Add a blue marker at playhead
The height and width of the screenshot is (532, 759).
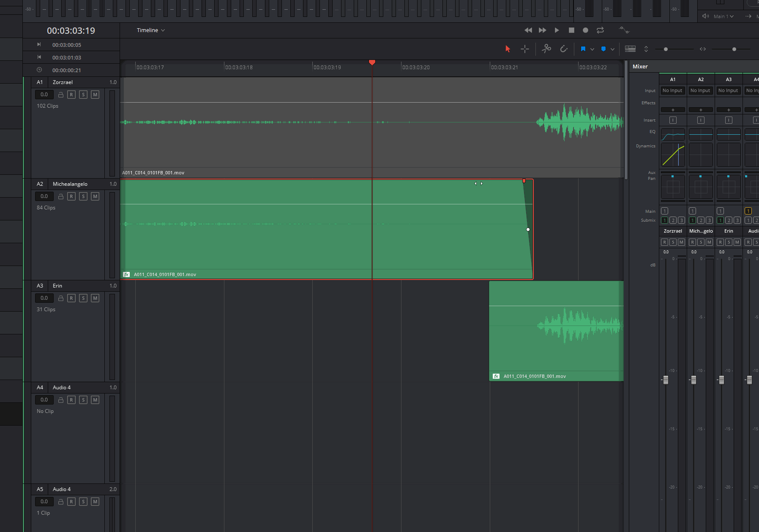click(603, 49)
